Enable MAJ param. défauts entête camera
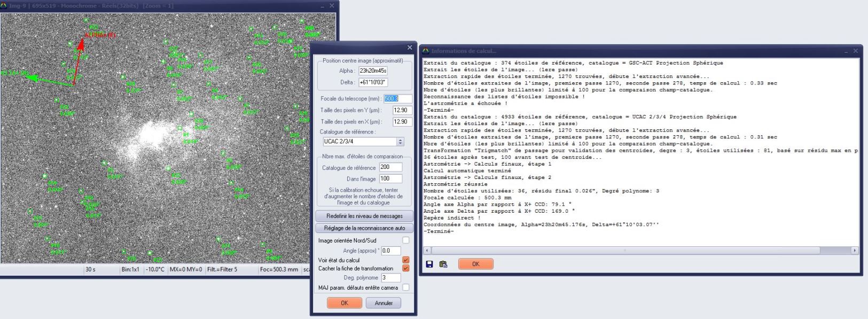Screen dimensions: 868x319 (x=406, y=287)
